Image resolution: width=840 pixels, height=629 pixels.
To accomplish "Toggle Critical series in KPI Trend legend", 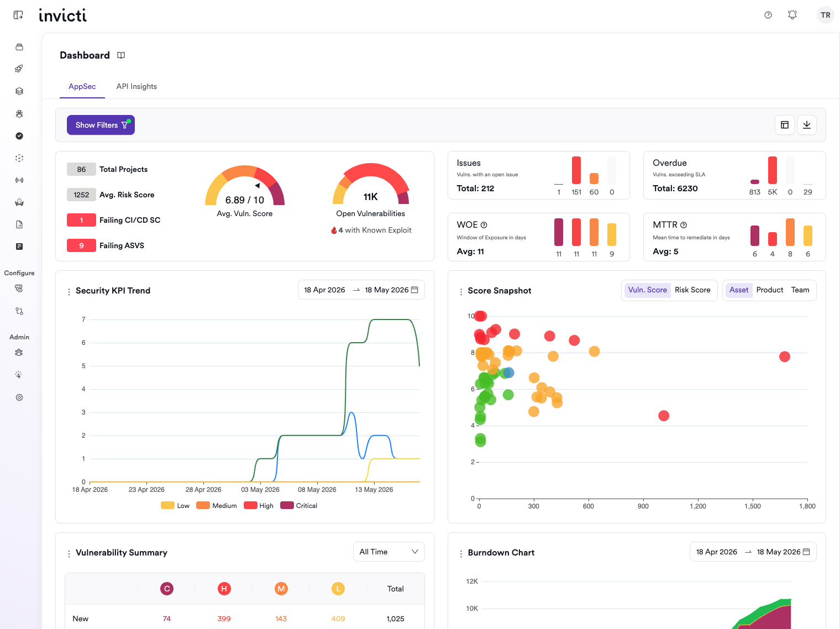I will click(299, 506).
